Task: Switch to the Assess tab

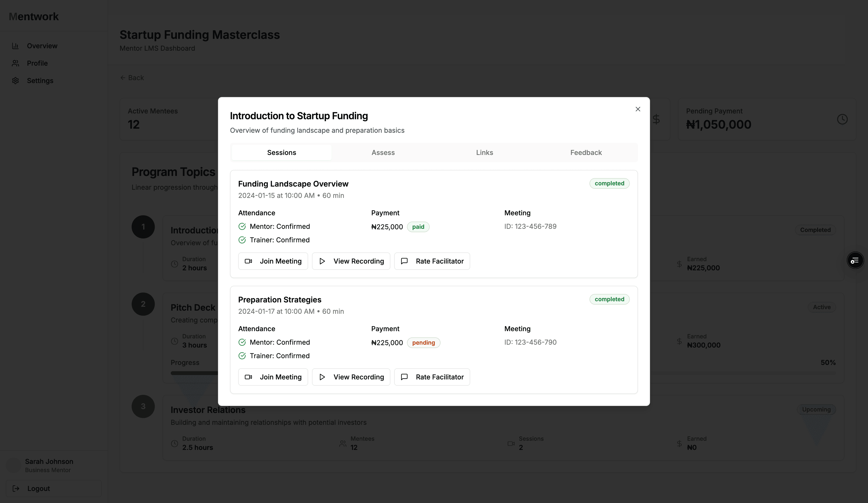Action: (x=383, y=152)
